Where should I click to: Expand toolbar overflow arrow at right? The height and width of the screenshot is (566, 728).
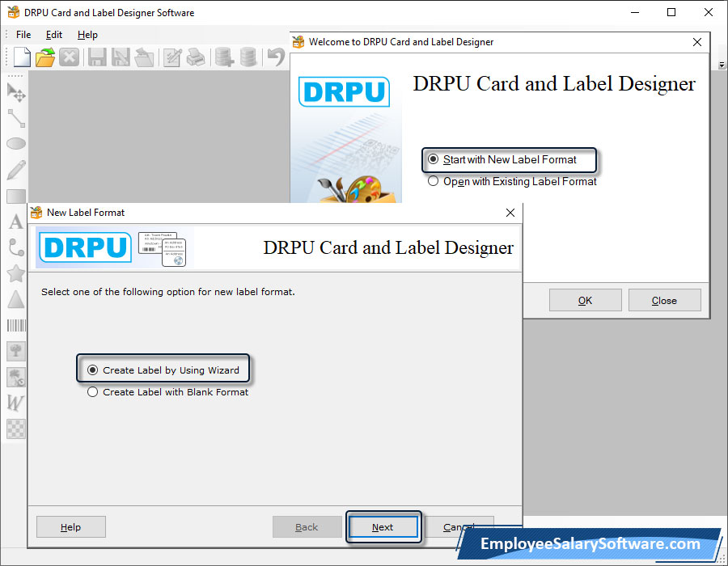722,65
